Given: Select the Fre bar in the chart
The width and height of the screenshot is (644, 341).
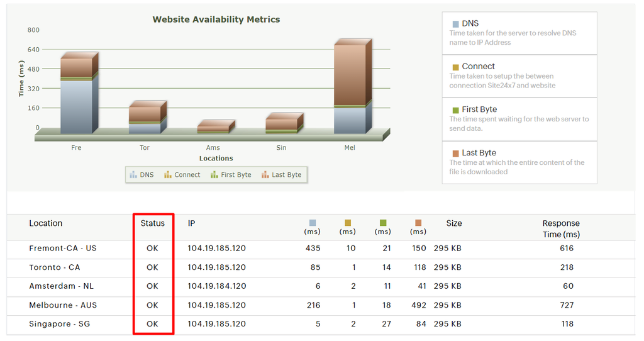Looking at the screenshot, I should [79, 92].
